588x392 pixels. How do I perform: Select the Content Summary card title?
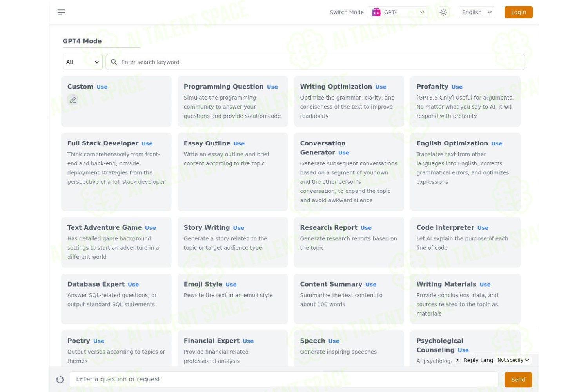(331, 284)
